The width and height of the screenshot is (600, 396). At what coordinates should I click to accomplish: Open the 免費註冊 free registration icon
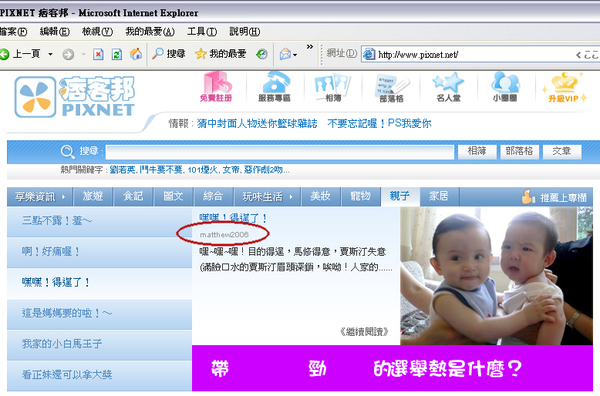tap(215, 87)
